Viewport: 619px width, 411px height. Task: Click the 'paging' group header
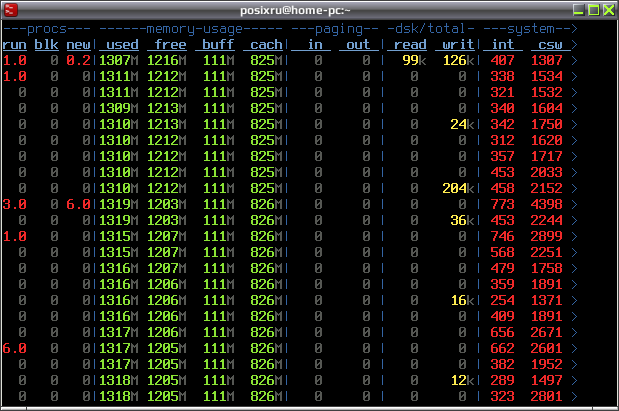click(339, 29)
